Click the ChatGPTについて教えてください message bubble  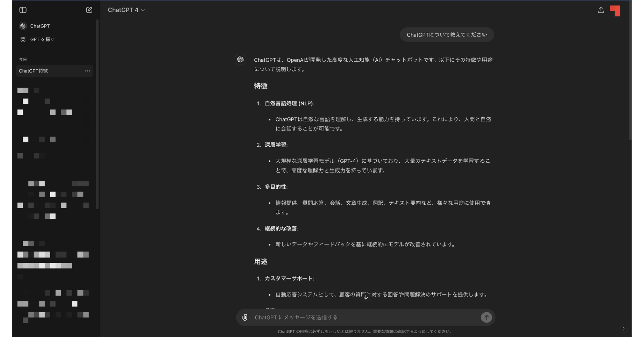pos(447,35)
